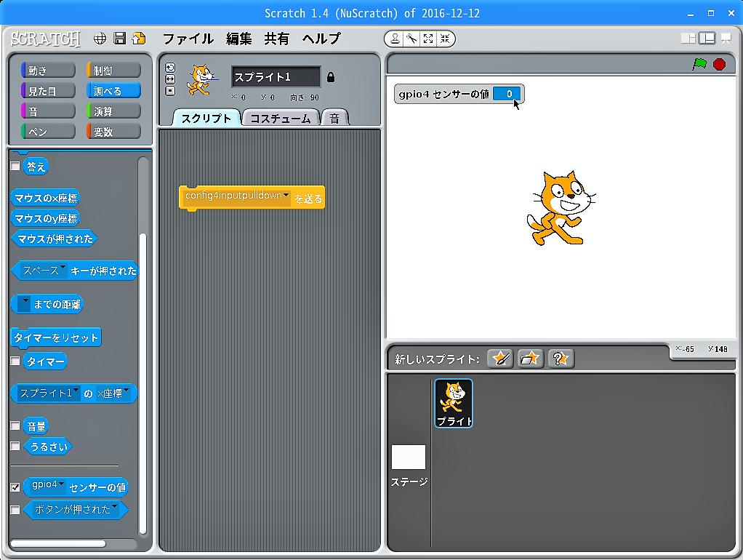The width and height of the screenshot is (743, 560).
Task: Switch to full stage layout
Action: click(707, 39)
